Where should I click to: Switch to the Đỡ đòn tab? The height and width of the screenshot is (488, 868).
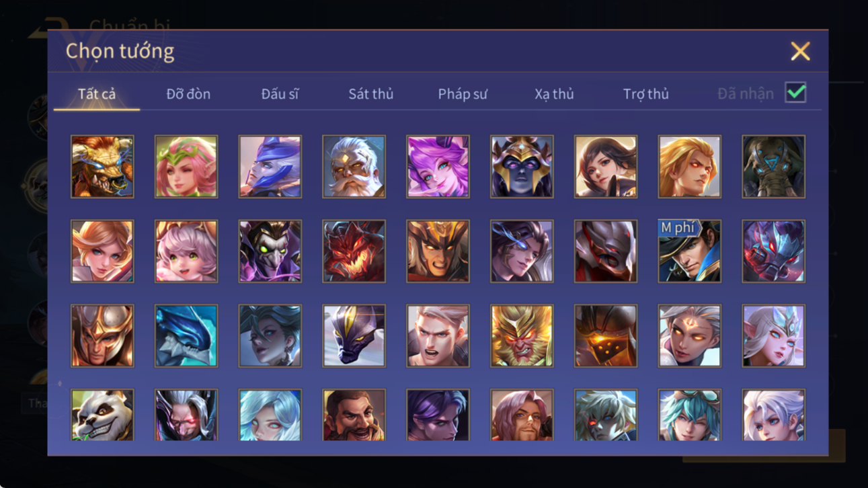point(188,94)
